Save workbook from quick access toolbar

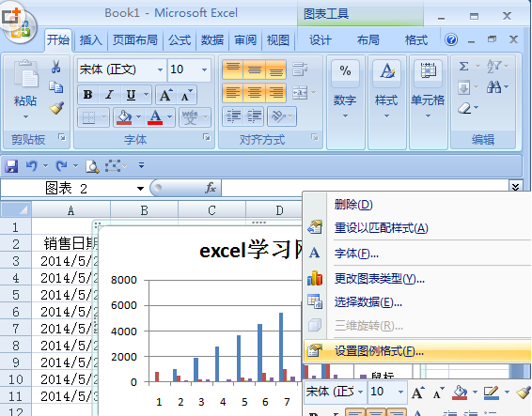coord(11,166)
